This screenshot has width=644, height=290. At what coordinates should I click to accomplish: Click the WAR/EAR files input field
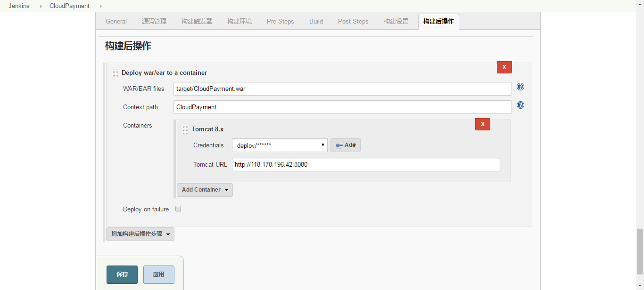pyautogui.click(x=343, y=89)
